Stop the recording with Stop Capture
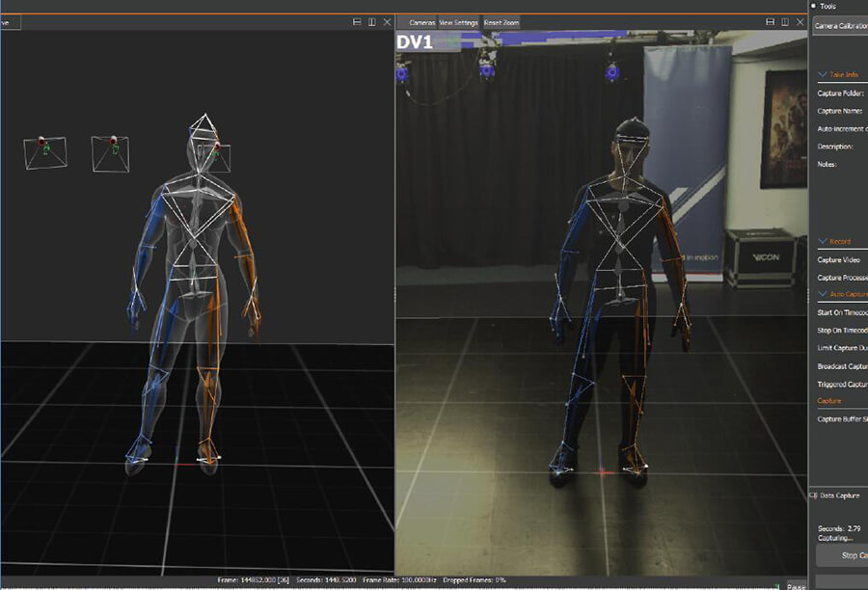This screenshot has width=868, height=590. click(843, 555)
